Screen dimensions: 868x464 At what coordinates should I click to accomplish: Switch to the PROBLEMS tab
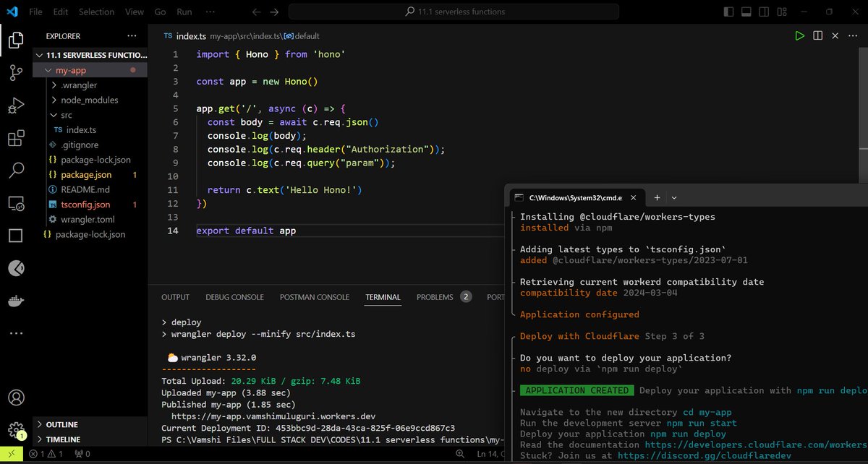(443, 297)
